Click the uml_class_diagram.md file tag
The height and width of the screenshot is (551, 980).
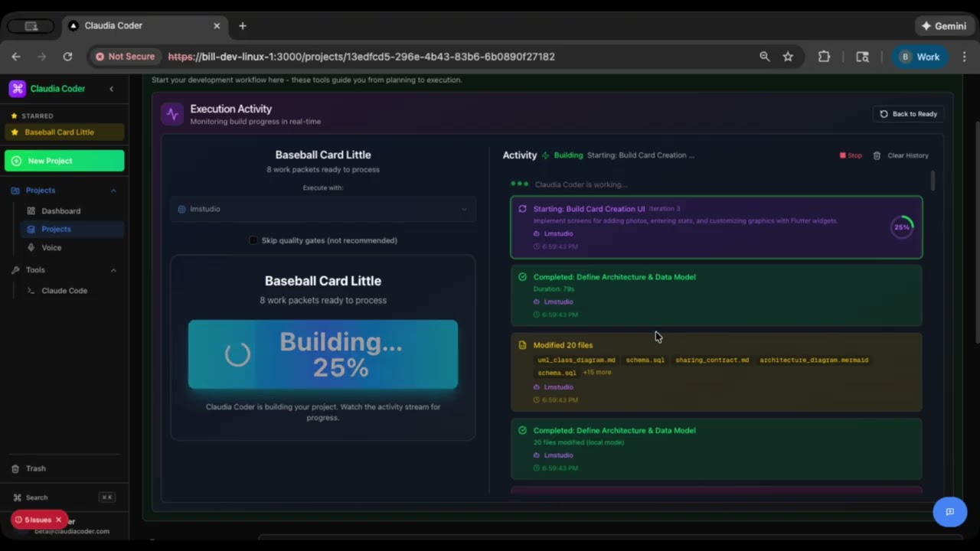[577, 360]
